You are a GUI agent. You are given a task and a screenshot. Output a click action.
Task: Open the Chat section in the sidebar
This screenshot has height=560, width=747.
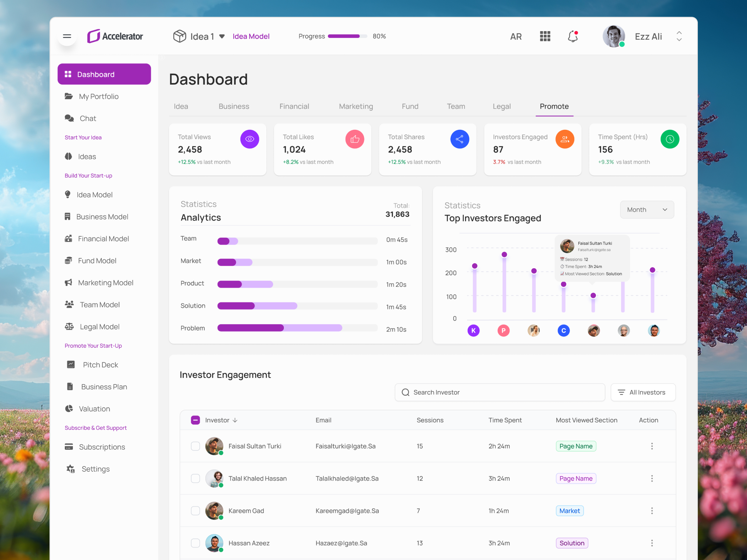88,118
